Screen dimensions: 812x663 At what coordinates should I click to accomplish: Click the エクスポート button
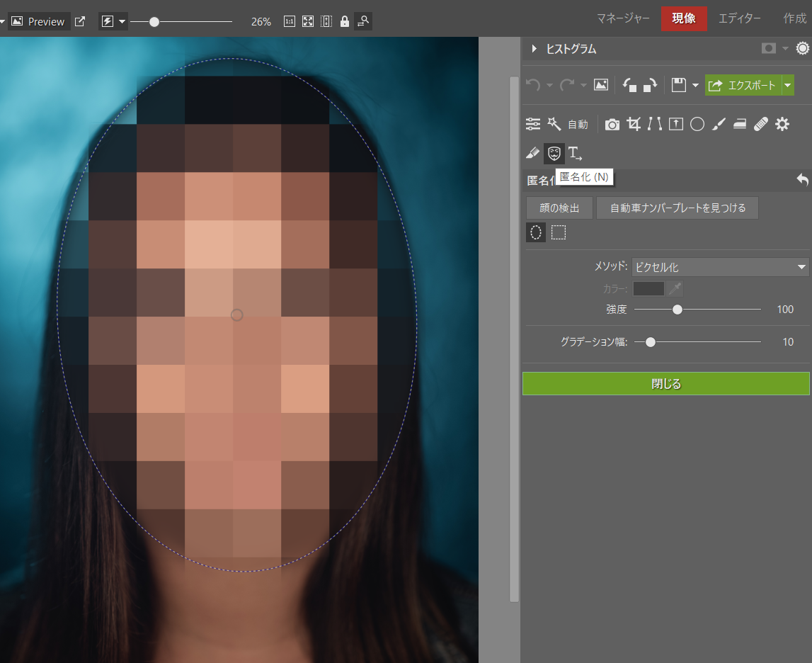click(743, 85)
